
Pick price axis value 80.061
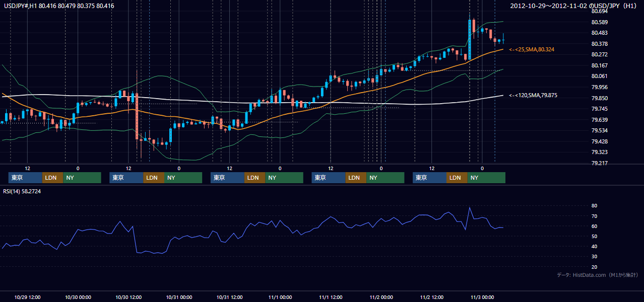point(599,76)
